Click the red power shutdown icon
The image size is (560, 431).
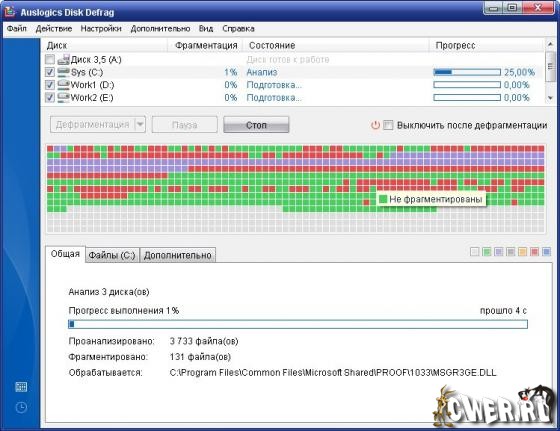(x=375, y=125)
